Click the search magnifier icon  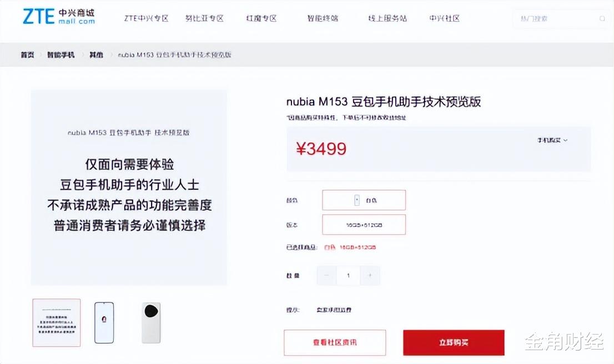pos(602,18)
